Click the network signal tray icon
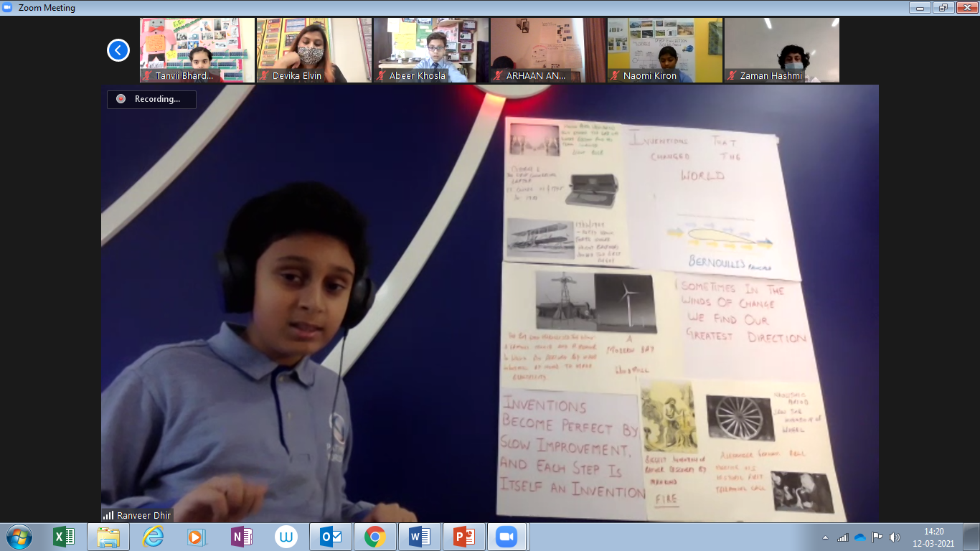980x551 pixels. click(x=843, y=537)
